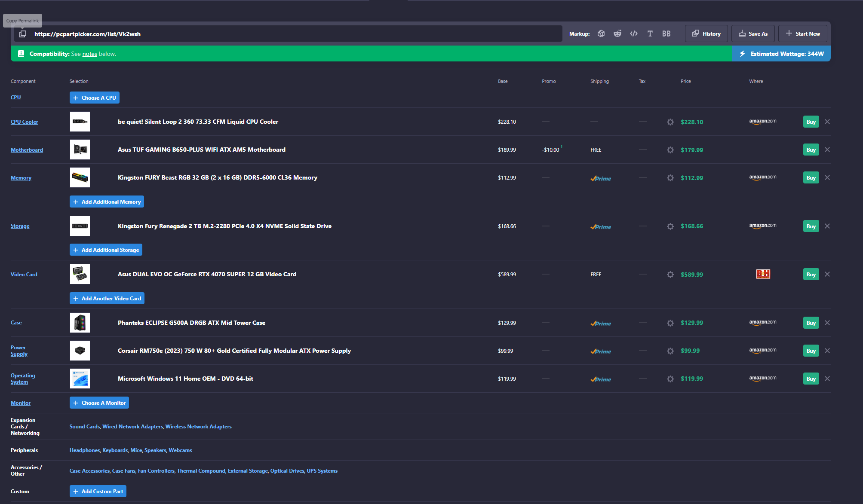Screen dimensions: 863x504
Task: Click Add Additional Memory button
Action: coord(107,202)
